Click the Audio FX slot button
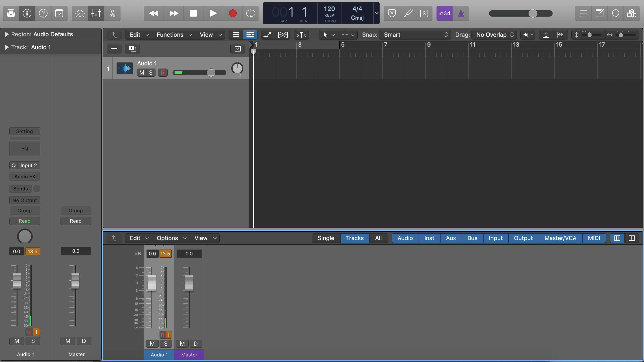Screen dimensions: 644x362 pos(25,177)
